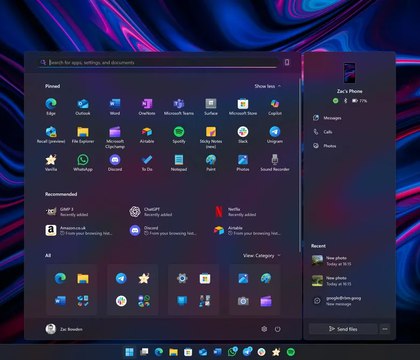Open recommended GIMP 3 item
Image resolution: width=420 pixels, height=360 pixels.
pyautogui.click(x=68, y=212)
